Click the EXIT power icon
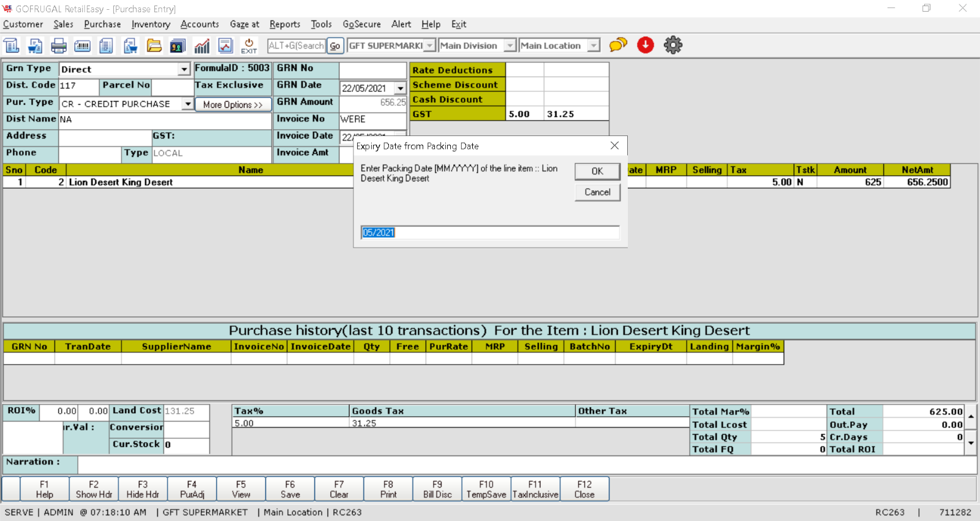Viewport: 980px width, 521px height. coord(249,46)
